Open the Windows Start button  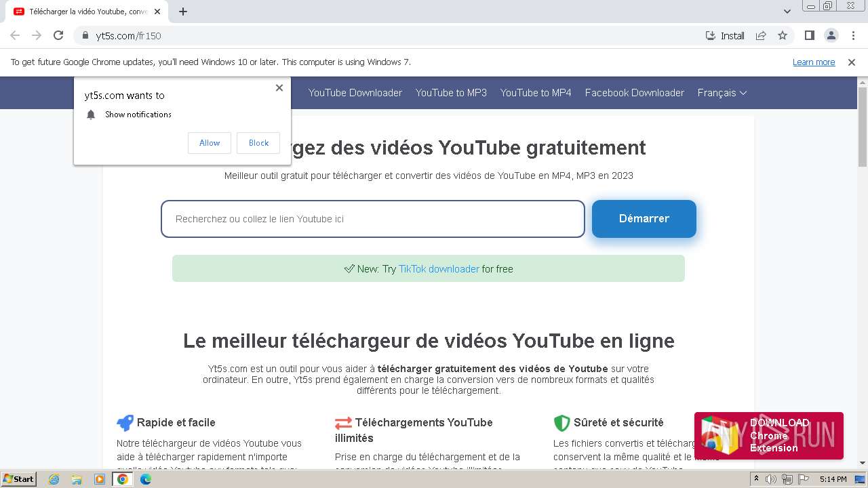[x=19, y=479]
